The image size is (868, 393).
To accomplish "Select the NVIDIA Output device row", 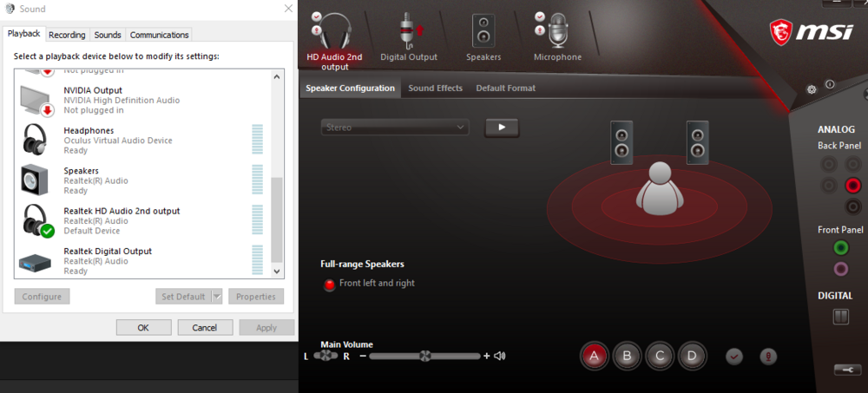I will point(142,100).
